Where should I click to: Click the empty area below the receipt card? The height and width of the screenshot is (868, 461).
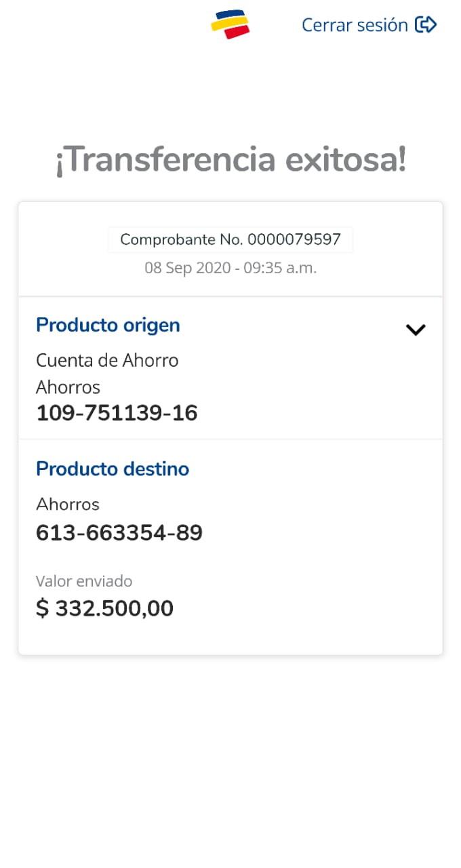point(230,753)
